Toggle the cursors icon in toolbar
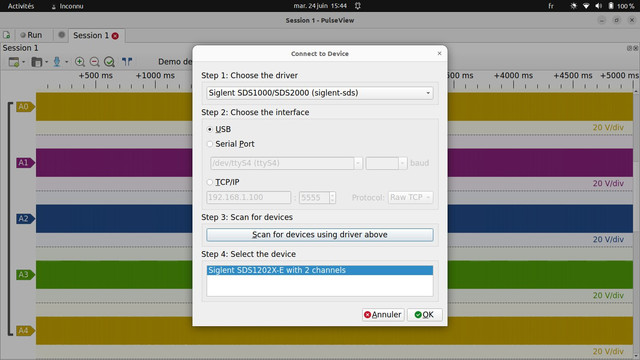 pyautogui.click(x=127, y=62)
